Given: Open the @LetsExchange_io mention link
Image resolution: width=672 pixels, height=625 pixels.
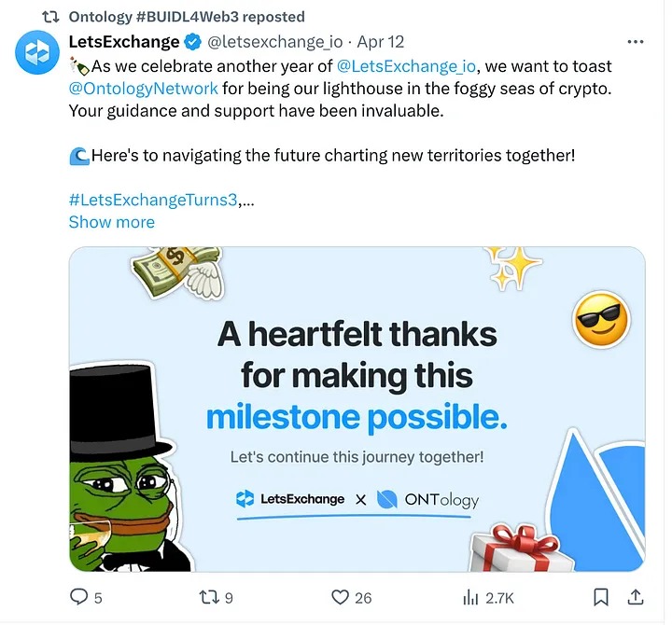Looking at the screenshot, I should coord(406,66).
